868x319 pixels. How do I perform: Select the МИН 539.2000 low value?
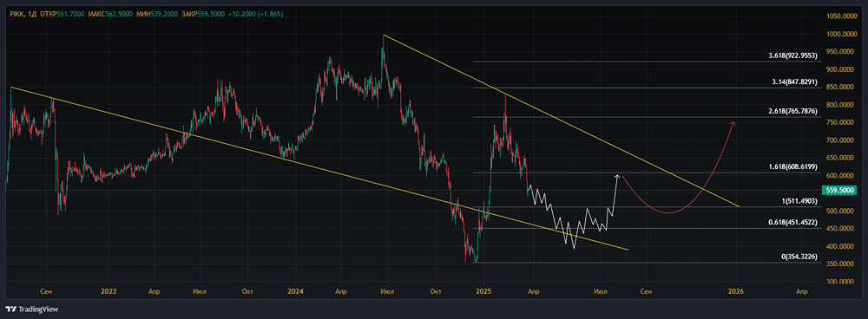click(158, 14)
